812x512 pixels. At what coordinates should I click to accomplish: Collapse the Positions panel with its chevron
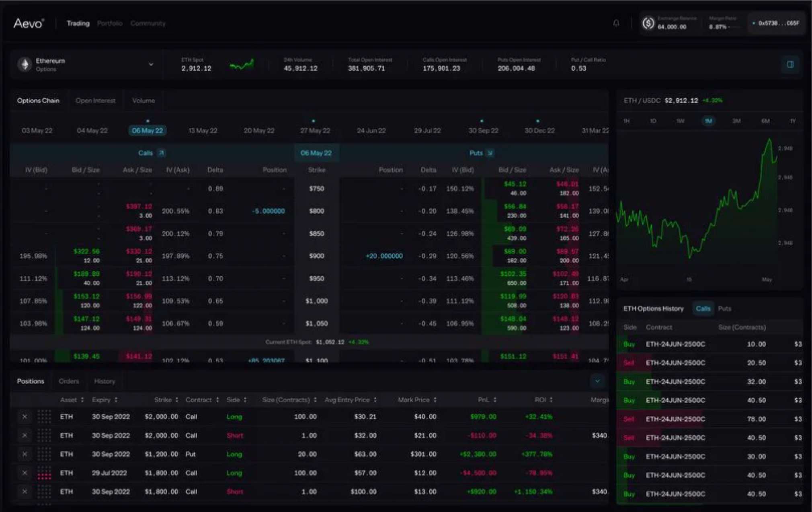click(597, 381)
